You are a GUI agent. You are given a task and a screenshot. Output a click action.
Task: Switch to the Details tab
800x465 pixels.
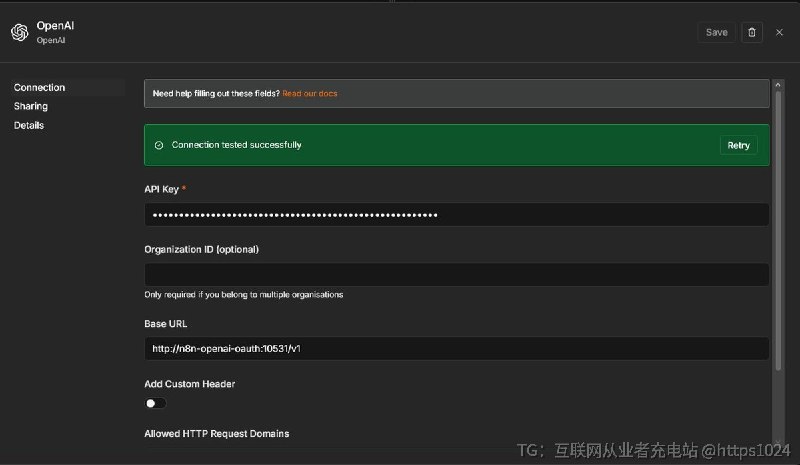[29, 125]
